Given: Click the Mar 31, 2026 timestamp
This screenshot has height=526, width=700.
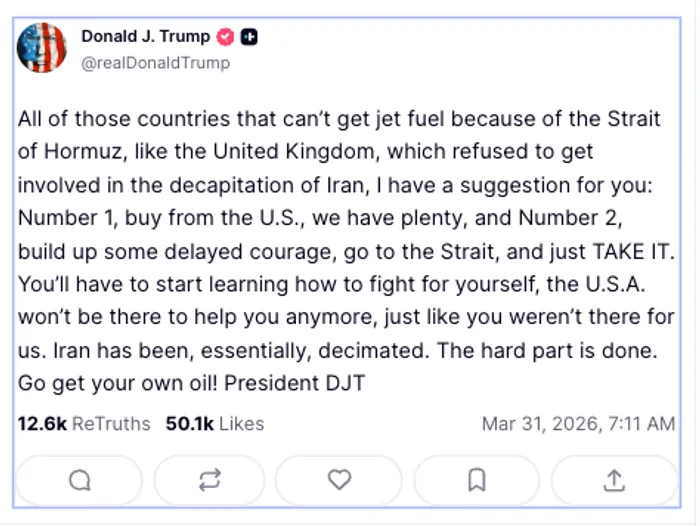Looking at the screenshot, I should tap(578, 424).
